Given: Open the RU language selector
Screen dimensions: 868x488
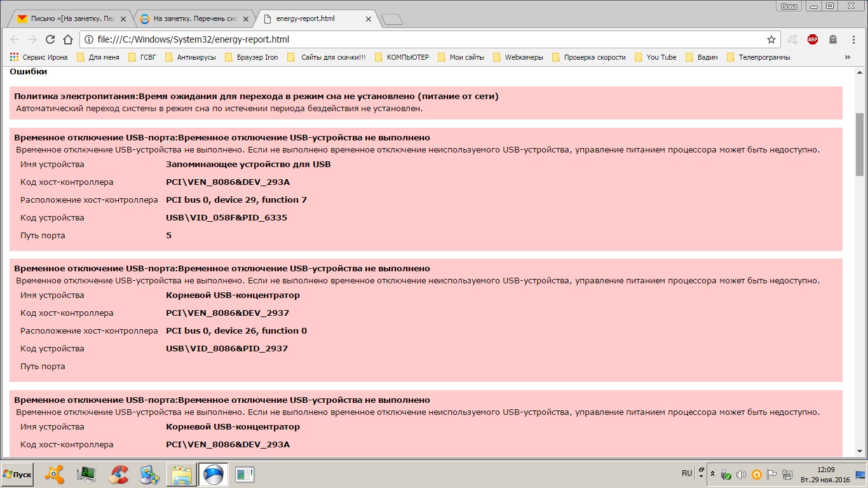Looking at the screenshot, I should click(687, 473).
